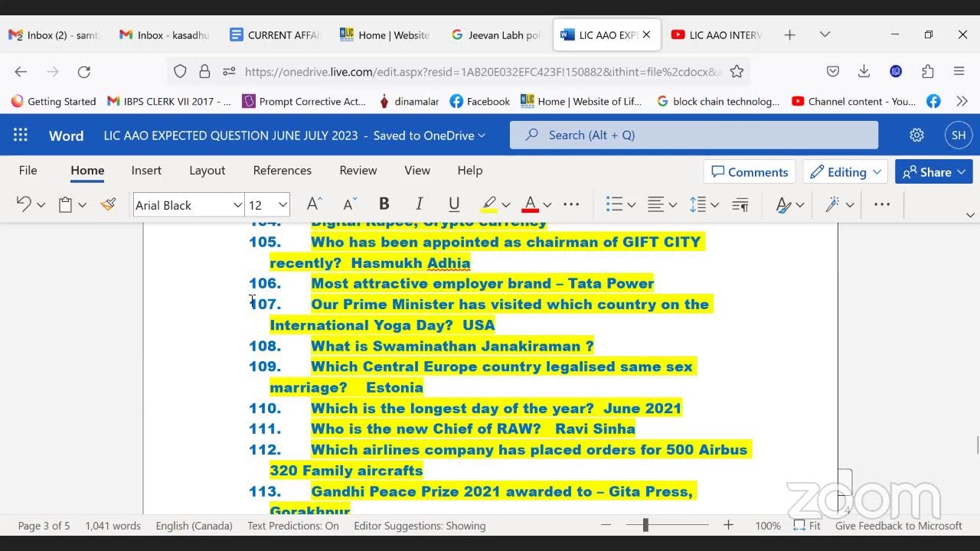Screen dimensions: 980x551
Task: Click the zoom out minus icon
Action: 606,525
